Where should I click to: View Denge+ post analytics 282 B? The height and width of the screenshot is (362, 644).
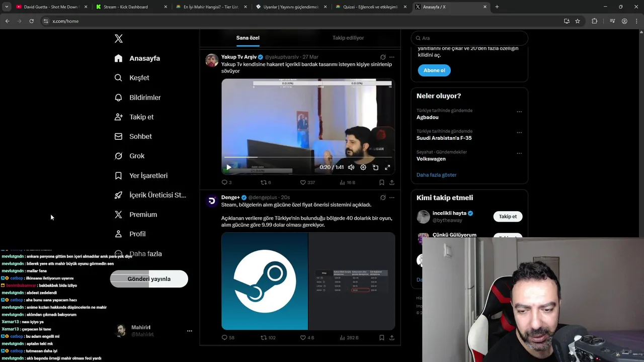pos(349,338)
